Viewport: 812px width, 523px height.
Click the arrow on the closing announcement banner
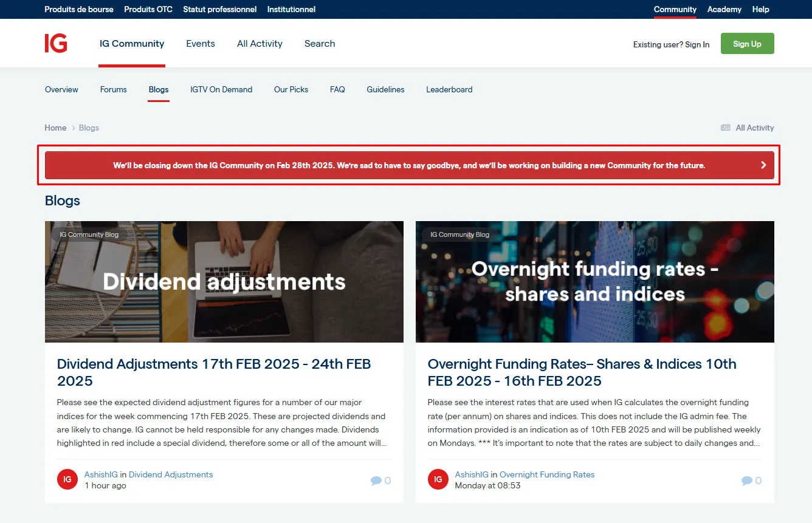coord(763,165)
